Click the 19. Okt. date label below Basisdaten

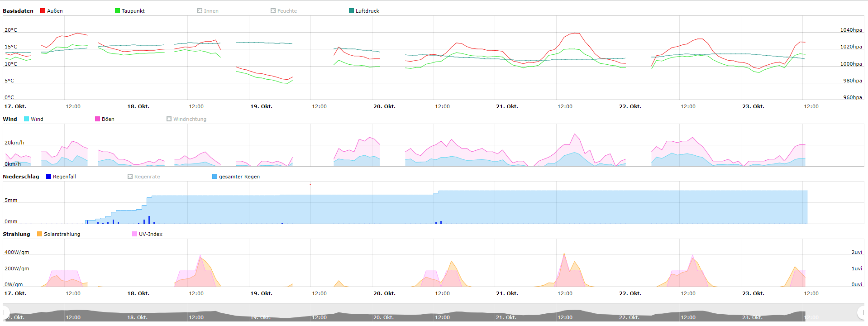261,106
